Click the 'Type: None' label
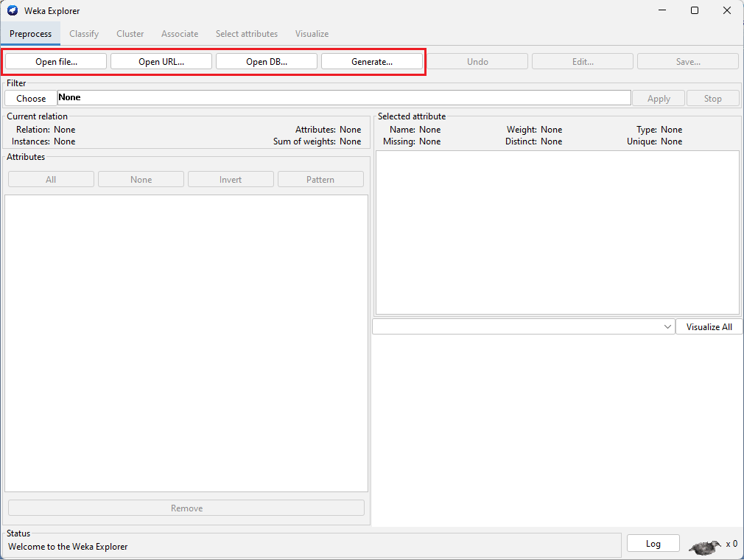The height and width of the screenshot is (560, 744). pos(659,130)
